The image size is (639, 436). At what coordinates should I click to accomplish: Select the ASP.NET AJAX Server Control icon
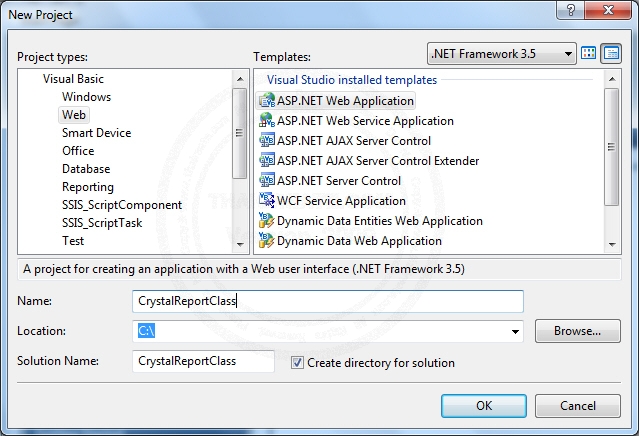(x=267, y=141)
